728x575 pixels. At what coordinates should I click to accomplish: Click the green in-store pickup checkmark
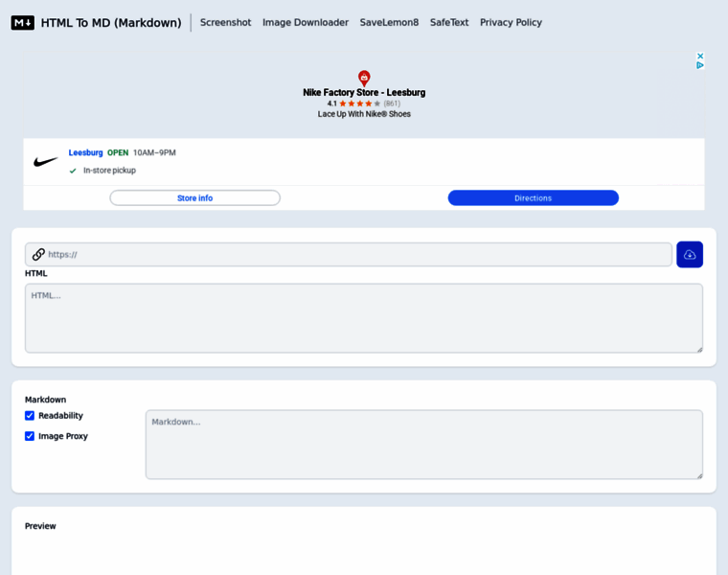[x=73, y=171]
